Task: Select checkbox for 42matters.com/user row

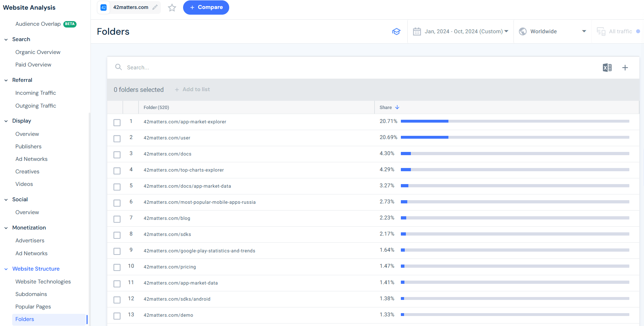Action: pyautogui.click(x=117, y=139)
